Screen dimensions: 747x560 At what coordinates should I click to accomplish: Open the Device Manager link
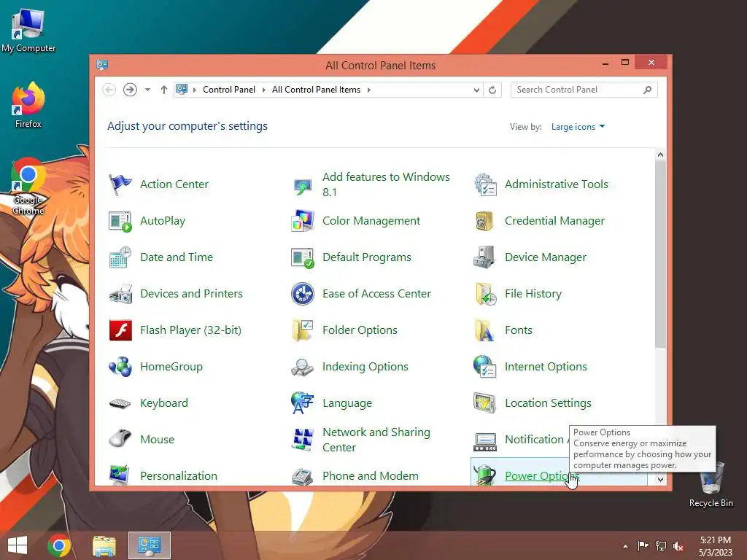(x=546, y=257)
